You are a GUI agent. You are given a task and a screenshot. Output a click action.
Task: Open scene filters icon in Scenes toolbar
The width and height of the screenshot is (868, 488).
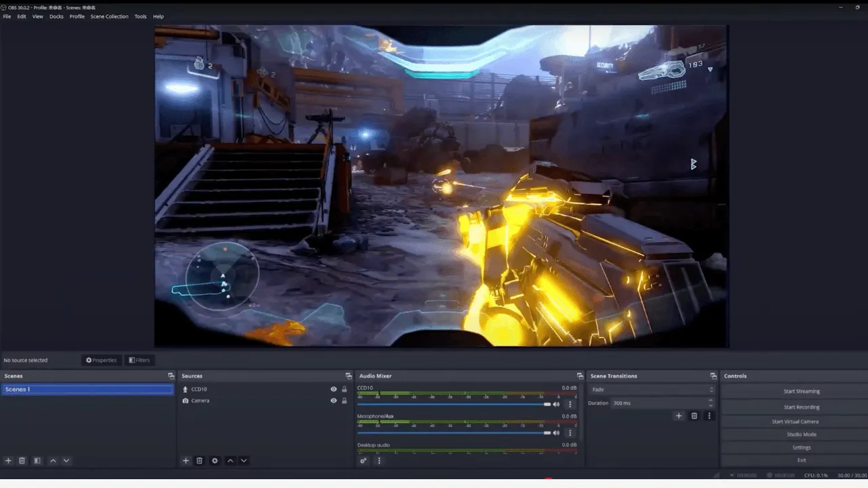tap(37, 460)
